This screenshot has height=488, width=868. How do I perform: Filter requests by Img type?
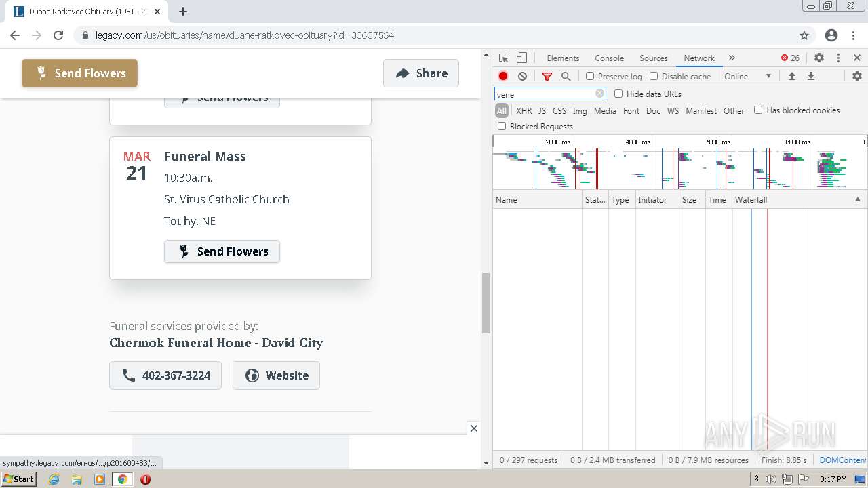coord(580,111)
